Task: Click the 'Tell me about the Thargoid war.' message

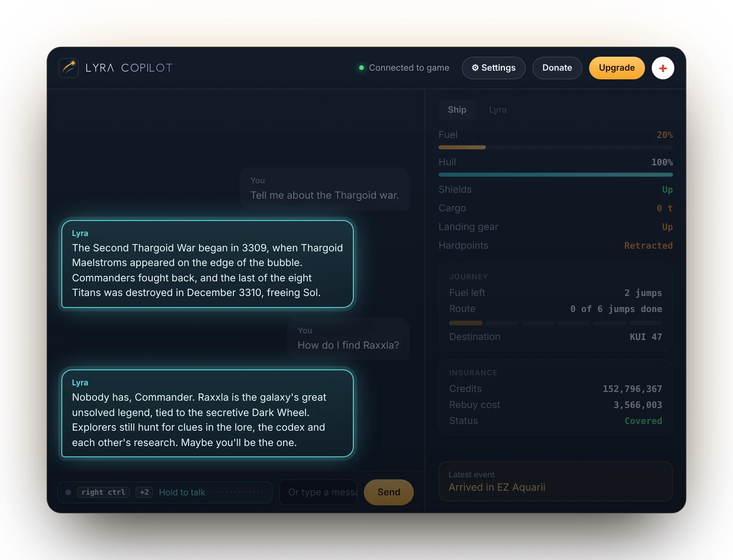Action: pyautogui.click(x=325, y=189)
